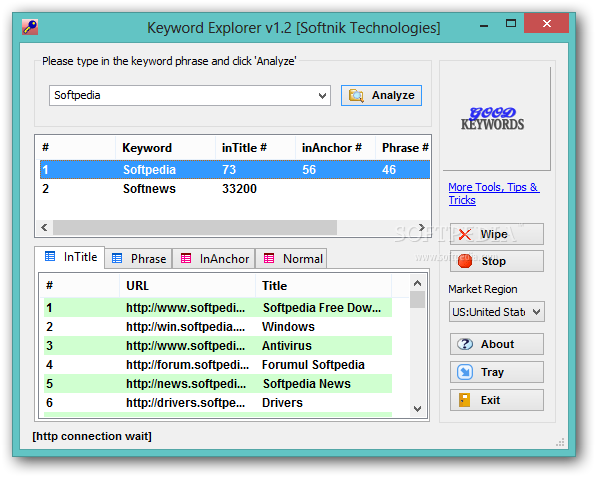Maximize the Keyword Explorer window

(511, 24)
